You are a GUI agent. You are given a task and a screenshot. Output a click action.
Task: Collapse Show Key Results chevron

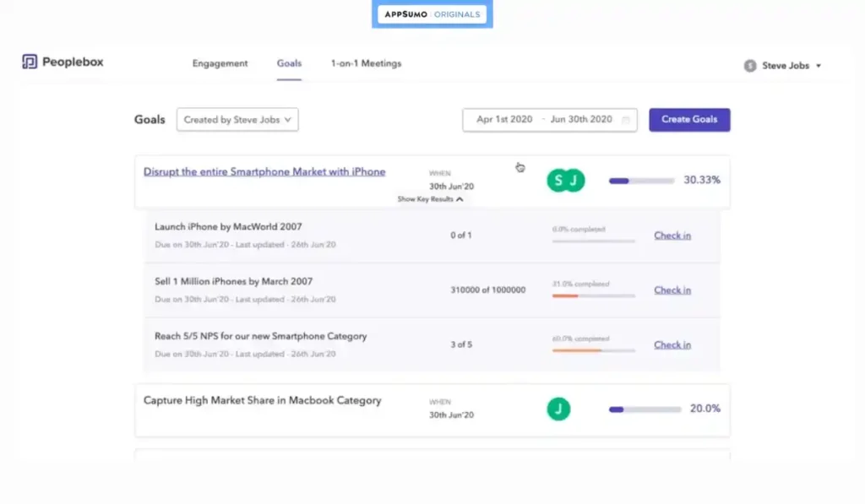pyautogui.click(x=460, y=199)
